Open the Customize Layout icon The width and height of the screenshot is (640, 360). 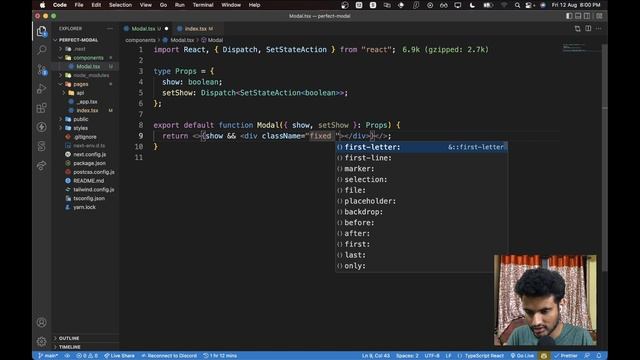(x=599, y=16)
